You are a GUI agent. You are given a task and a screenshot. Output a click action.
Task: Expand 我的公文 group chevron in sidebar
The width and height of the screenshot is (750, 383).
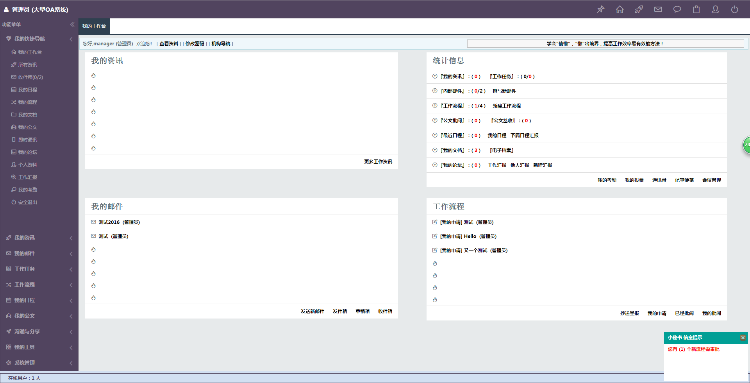tap(71, 316)
